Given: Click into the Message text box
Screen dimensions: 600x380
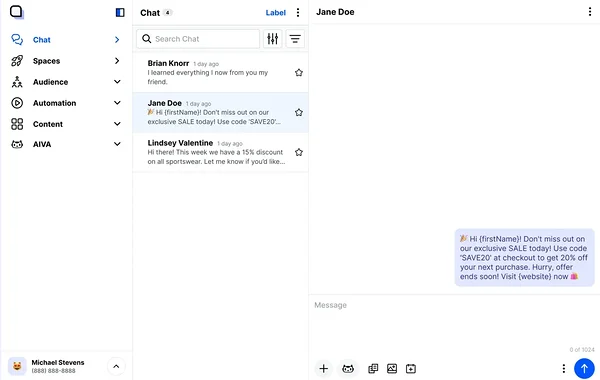Looking at the screenshot, I should click(x=454, y=321).
